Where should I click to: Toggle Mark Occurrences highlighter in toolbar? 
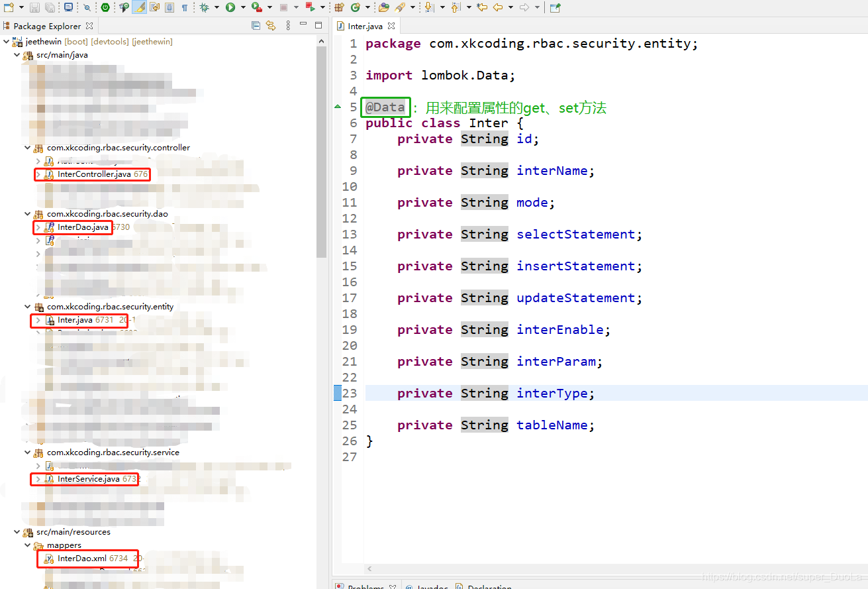140,7
